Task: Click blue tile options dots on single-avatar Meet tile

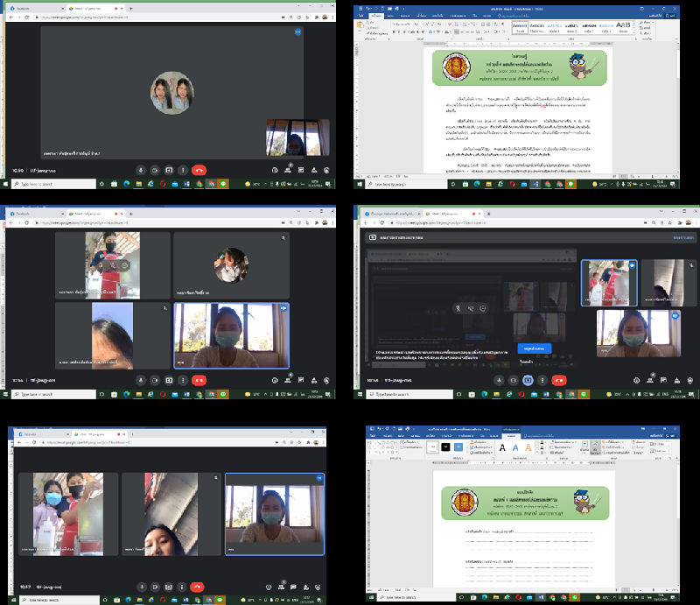Action: [297, 32]
